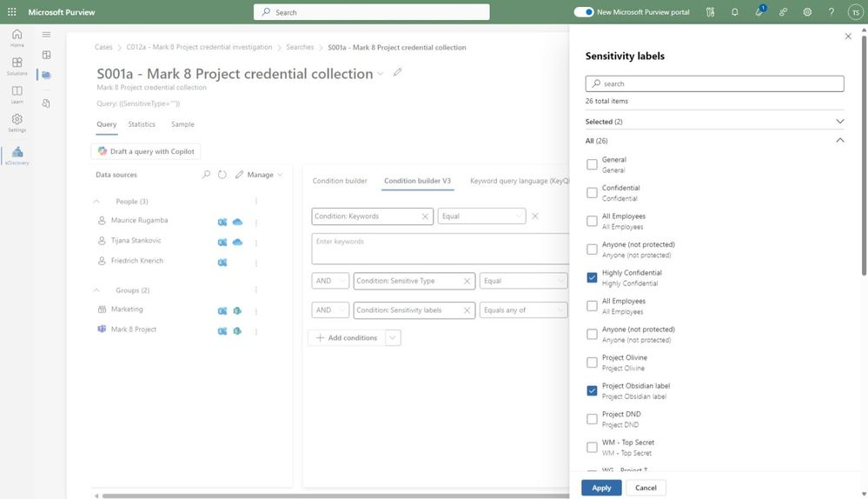The image size is (868, 499).
Task: Open the notifications bell icon
Action: click(735, 12)
